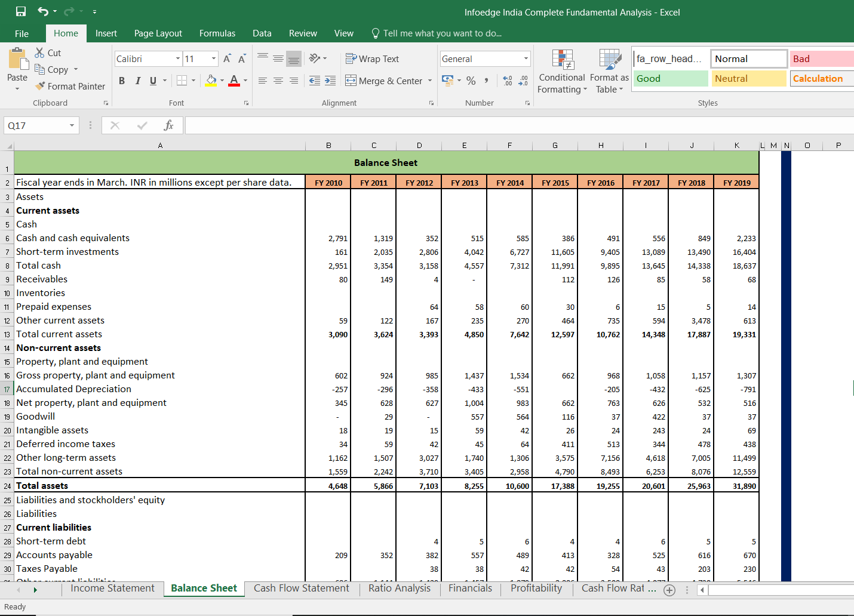Viewport: 854px width, 616px height.
Task: Apply the Good cell style
Action: tap(671, 78)
